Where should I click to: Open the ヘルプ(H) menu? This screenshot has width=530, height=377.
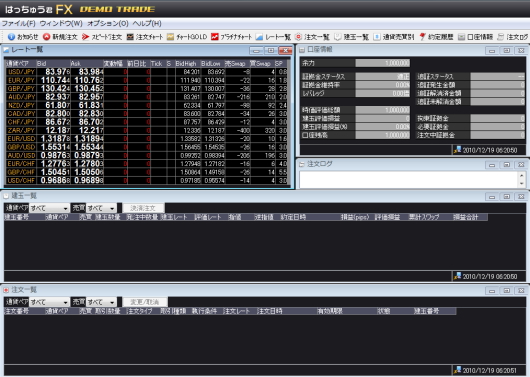click(147, 23)
